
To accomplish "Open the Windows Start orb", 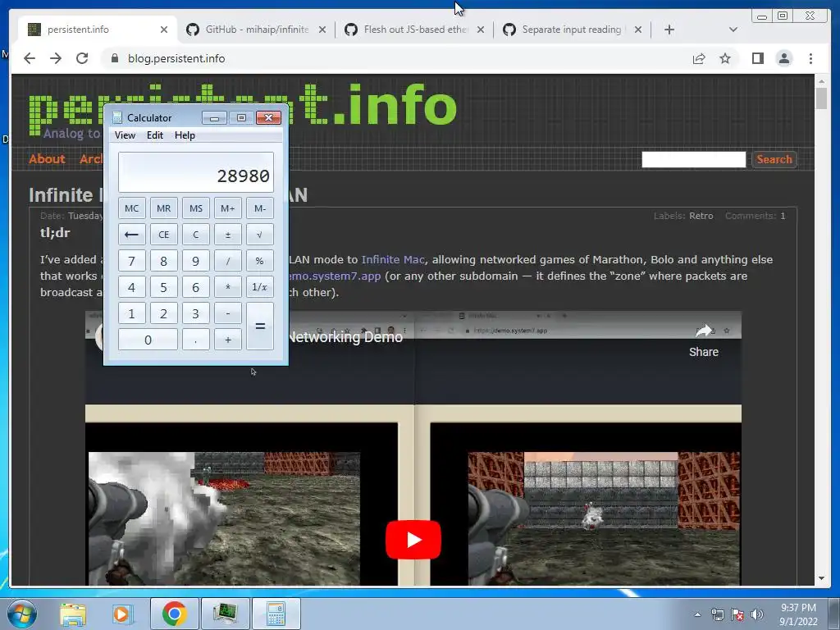I will coord(21,614).
